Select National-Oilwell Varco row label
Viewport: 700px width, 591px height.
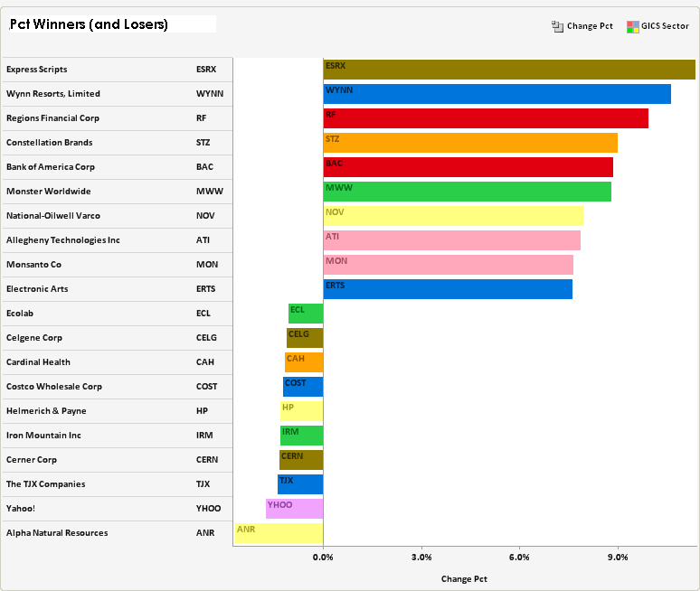[x=53, y=216]
